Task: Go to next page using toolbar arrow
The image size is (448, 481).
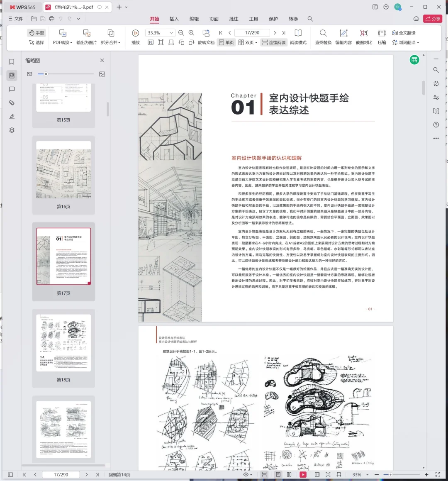Action: (275, 33)
